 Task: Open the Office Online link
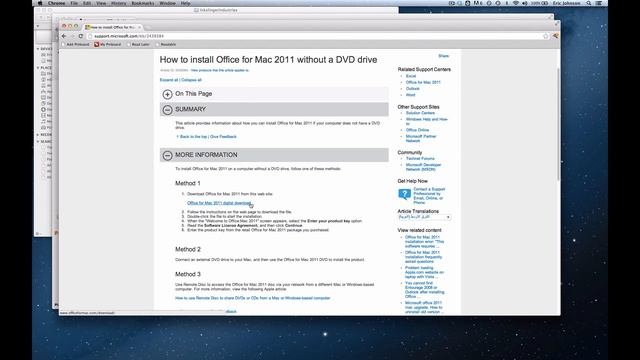click(x=417, y=130)
